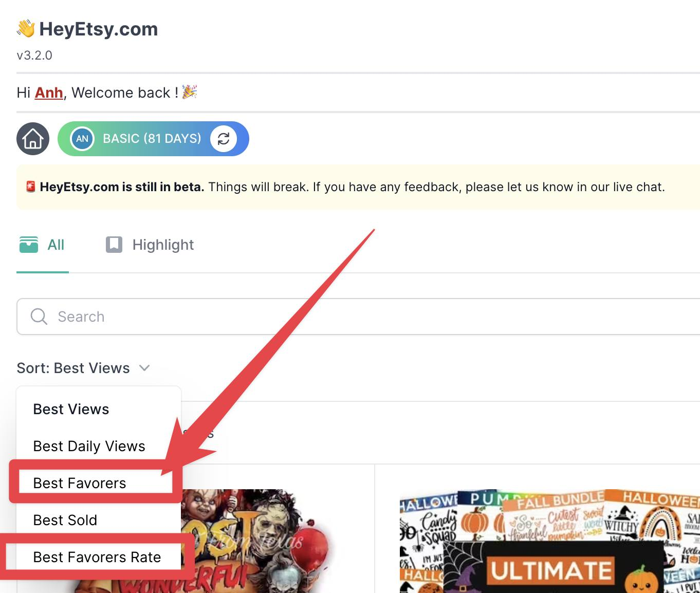
Task: Click the chevron next to Best Views sort
Action: 144,368
